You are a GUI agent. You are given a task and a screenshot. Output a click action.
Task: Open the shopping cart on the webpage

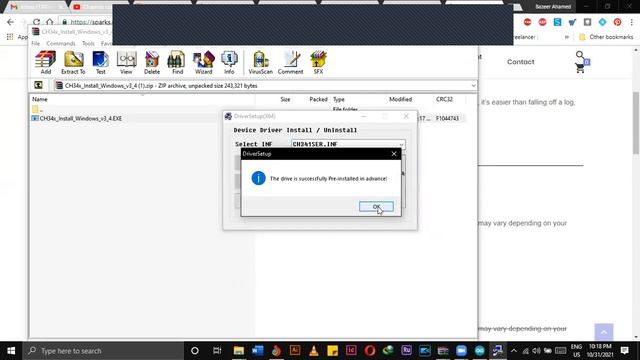pyautogui.click(x=580, y=68)
